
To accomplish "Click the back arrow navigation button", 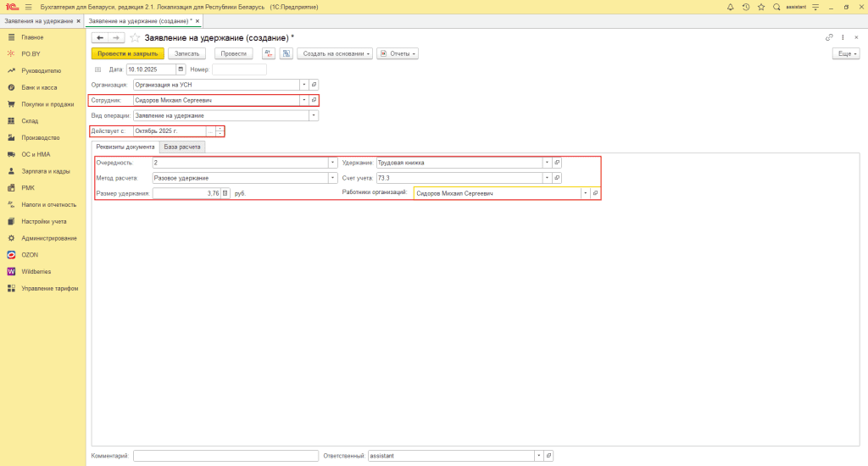I will tap(100, 37).
